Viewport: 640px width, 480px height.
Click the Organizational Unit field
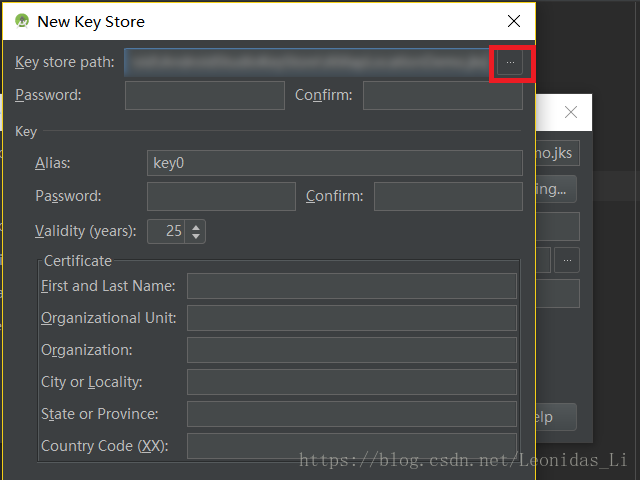click(352, 318)
